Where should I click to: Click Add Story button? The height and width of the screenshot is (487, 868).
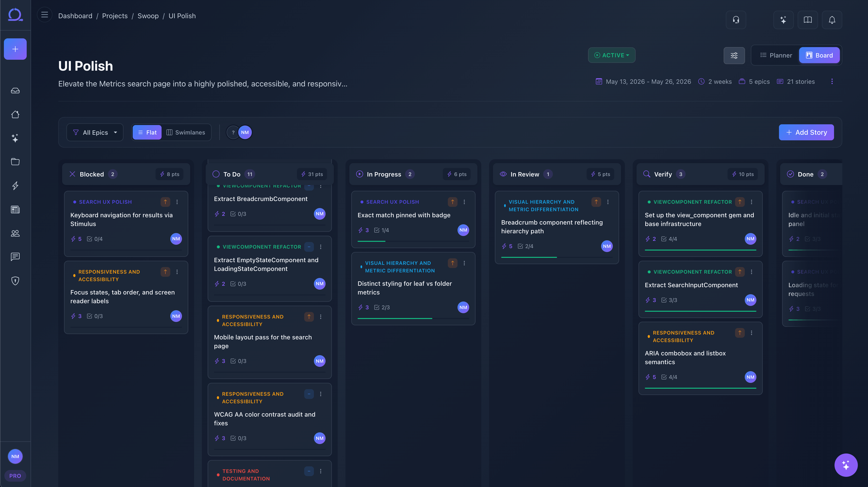tap(806, 133)
